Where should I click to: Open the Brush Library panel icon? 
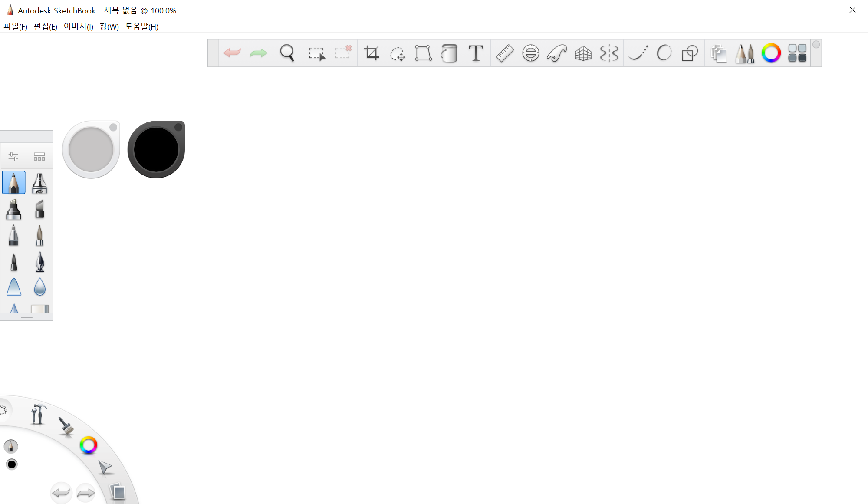click(x=39, y=156)
